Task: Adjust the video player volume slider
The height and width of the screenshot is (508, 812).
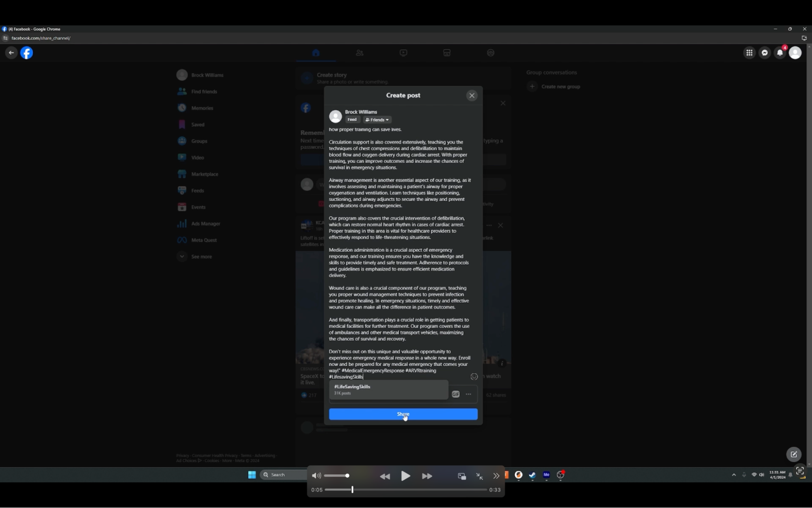Action: tap(336, 476)
